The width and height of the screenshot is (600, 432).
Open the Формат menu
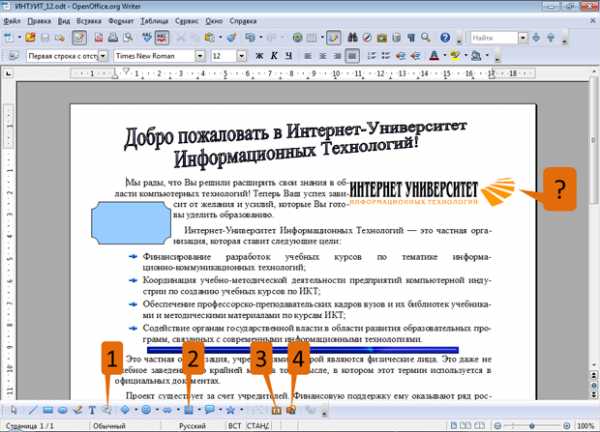[x=121, y=21]
